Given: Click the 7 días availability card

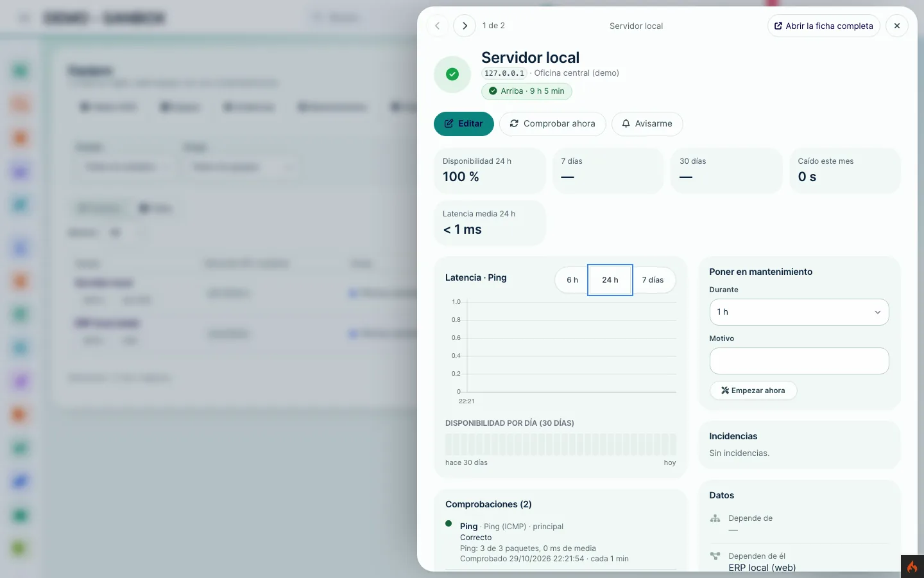Looking at the screenshot, I should 608,170.
